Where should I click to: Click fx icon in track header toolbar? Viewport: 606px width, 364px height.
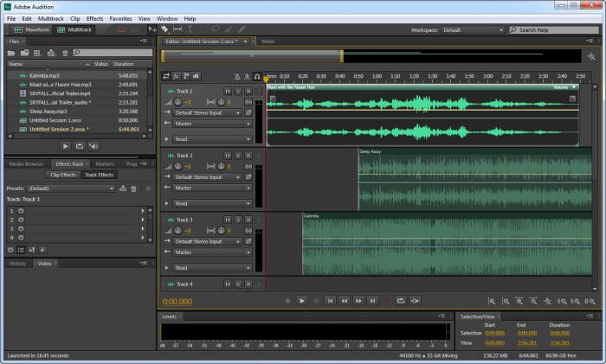pyautogui.click(x=176, y=76)
